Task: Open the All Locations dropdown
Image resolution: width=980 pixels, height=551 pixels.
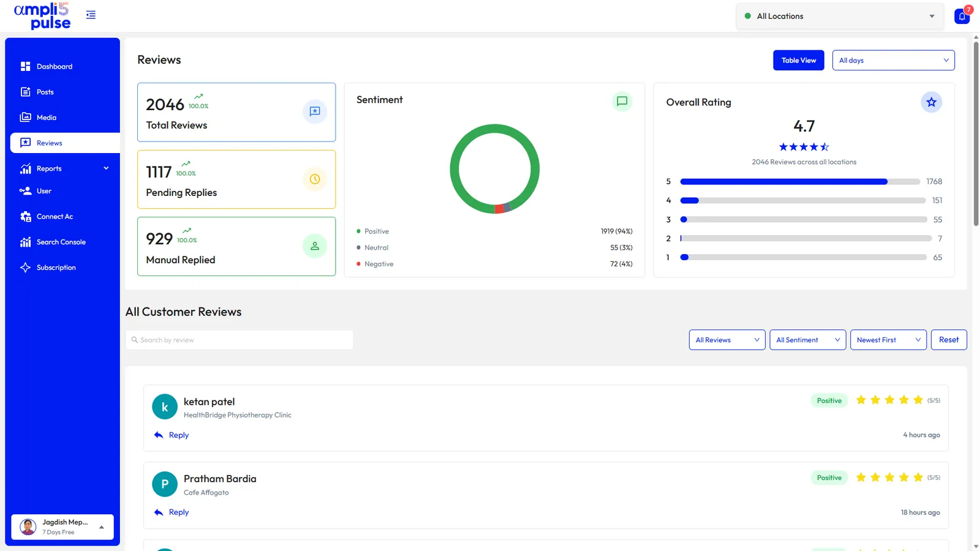Action: (840, 17)
